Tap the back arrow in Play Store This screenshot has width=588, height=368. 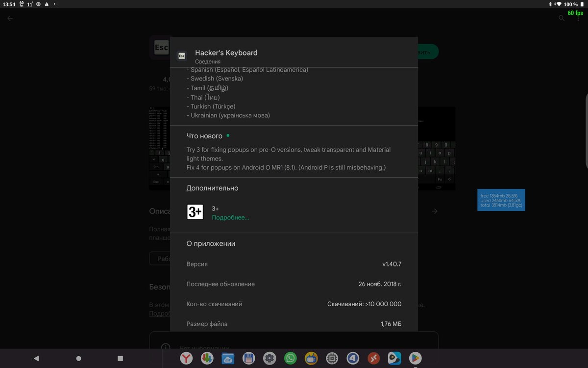point(10,18)
